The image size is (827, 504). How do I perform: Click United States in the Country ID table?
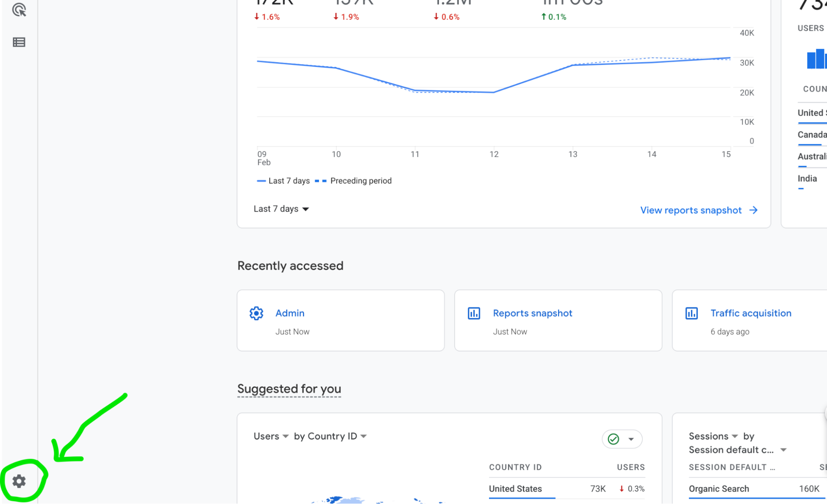pyautogui.click(x=515, y=488)
